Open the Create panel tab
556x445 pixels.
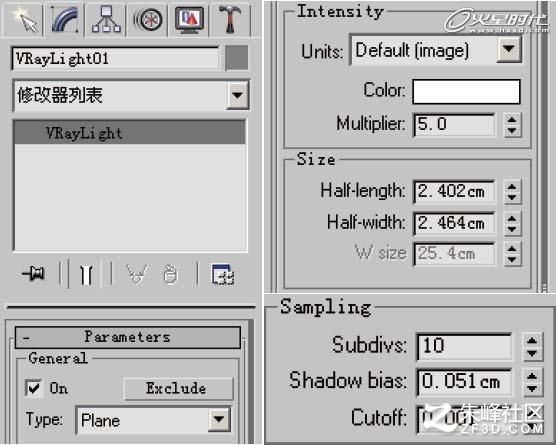(x=23, y=20)
